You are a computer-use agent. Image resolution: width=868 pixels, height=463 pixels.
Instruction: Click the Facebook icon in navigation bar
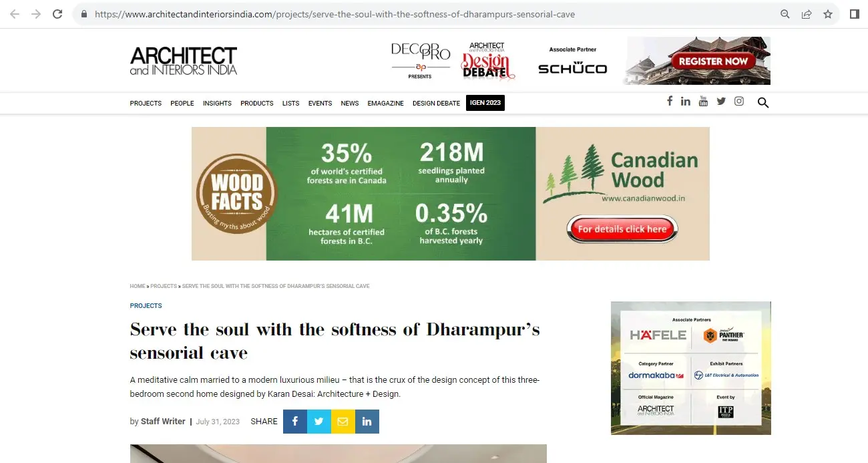(x=669, y=102)
